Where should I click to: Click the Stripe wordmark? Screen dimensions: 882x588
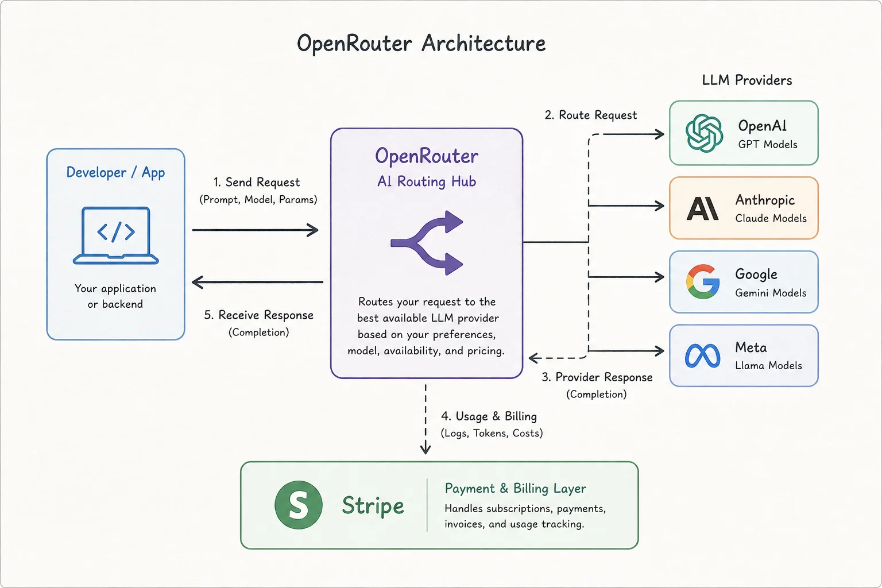pyautogui.click(x=373, y=506)
